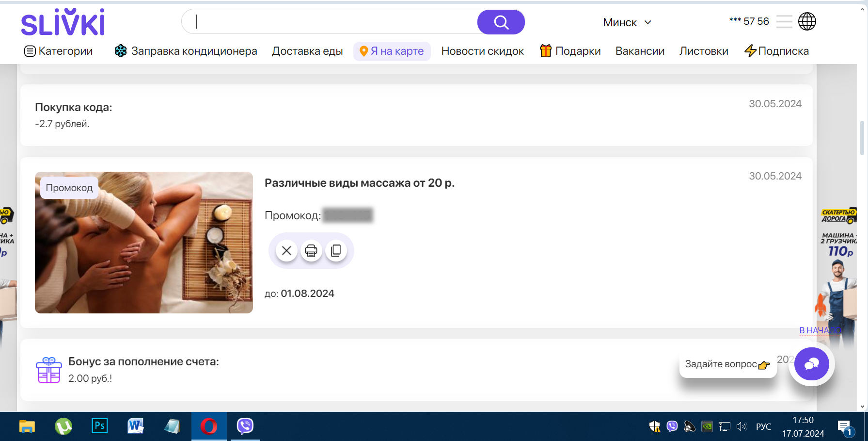Open Viber from the Windows taskbar
This screenshot has width=868, height=441.
point(245,426)
